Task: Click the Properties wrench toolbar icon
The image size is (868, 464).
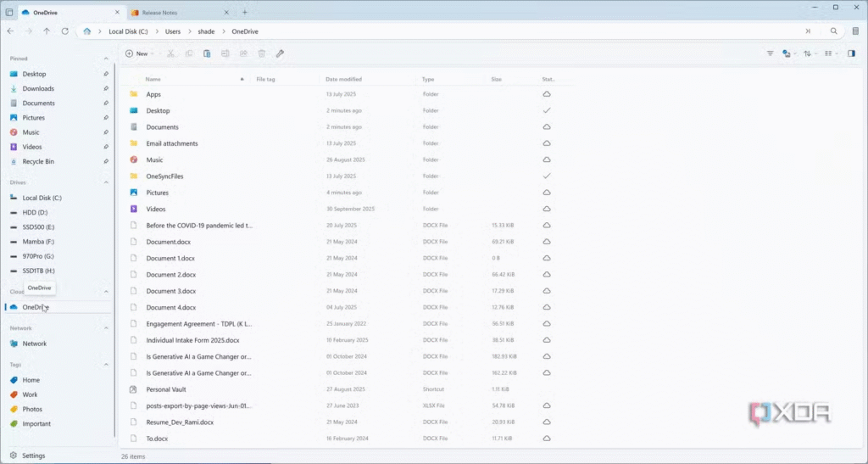Action: tap(280, 53)
